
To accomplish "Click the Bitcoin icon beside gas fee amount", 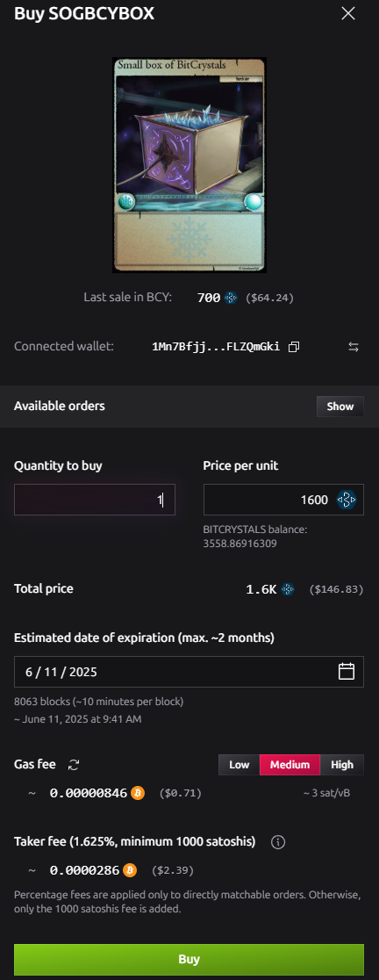I will point(138,793).
